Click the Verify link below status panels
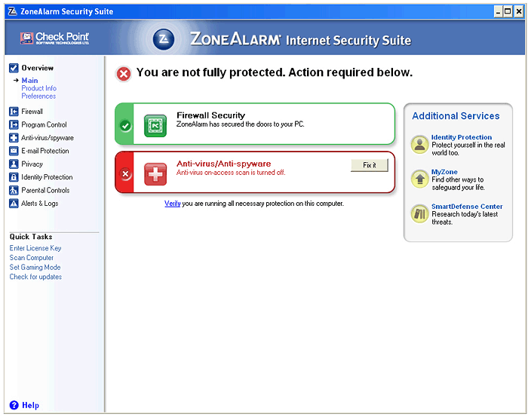 click(x=173, y=204)
